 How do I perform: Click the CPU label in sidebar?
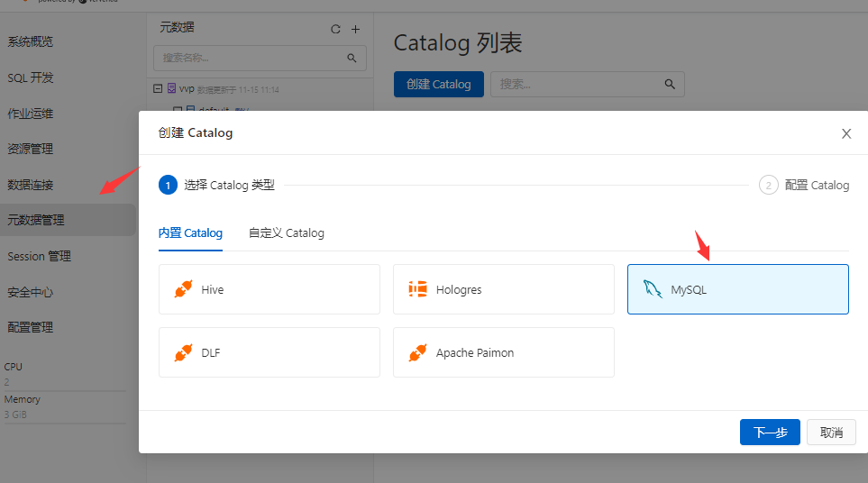(x=14, y=367)
